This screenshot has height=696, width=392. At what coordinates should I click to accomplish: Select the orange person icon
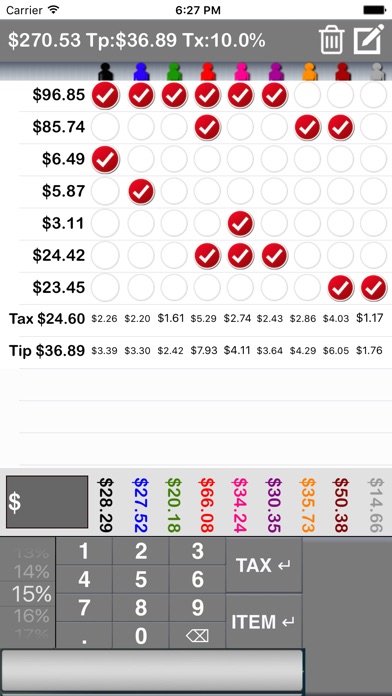coord(309,71)
